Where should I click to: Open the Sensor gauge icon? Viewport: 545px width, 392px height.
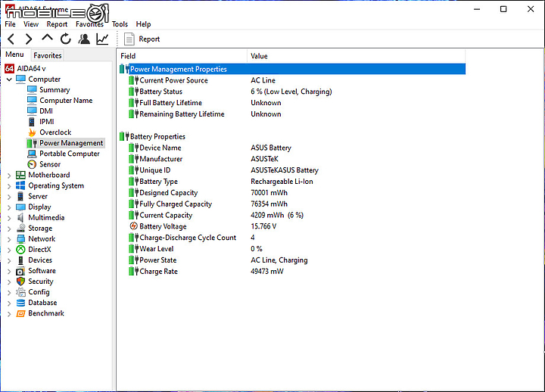[x=32, y=164]
